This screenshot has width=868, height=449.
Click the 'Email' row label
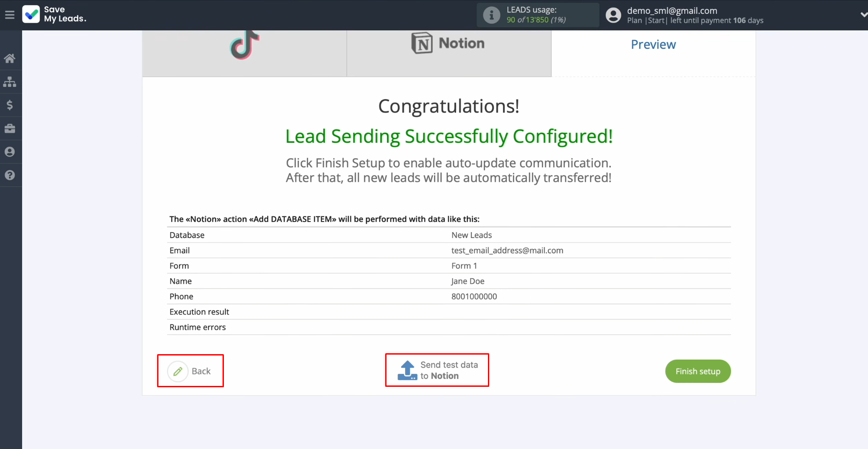coord(180,251)
